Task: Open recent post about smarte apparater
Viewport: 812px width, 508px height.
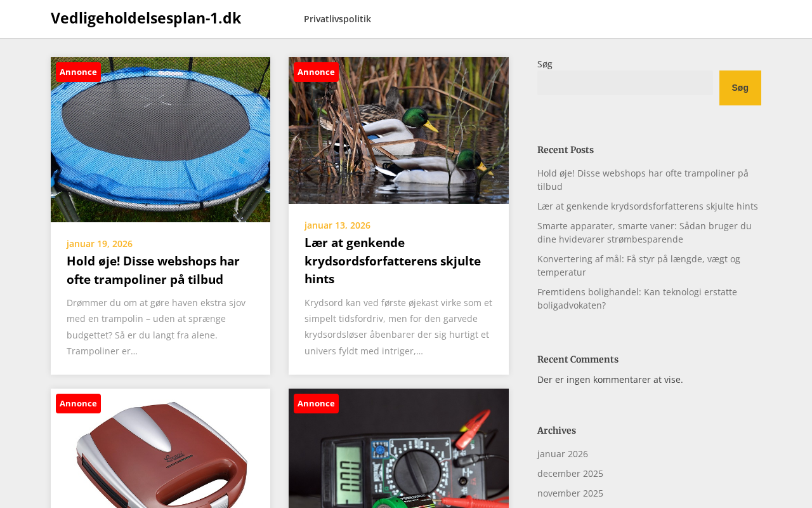Action: [x=645, y=232]
